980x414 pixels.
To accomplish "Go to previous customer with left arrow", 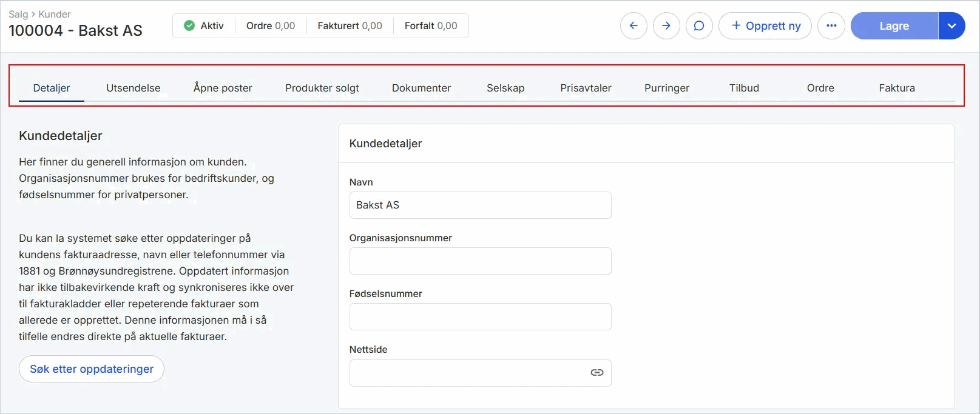I will [x=634, y=26].
